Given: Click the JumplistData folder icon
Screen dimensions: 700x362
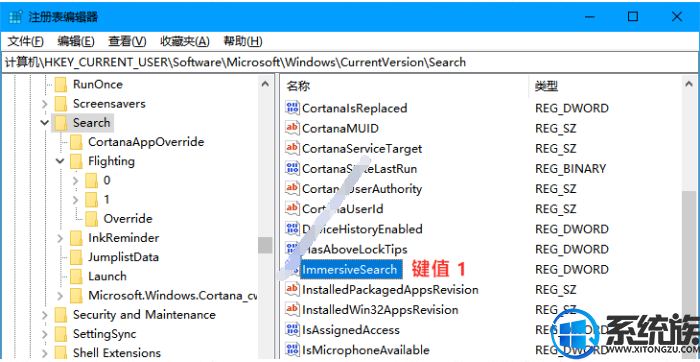Looking at the screenshot, I should click(76, 257).
